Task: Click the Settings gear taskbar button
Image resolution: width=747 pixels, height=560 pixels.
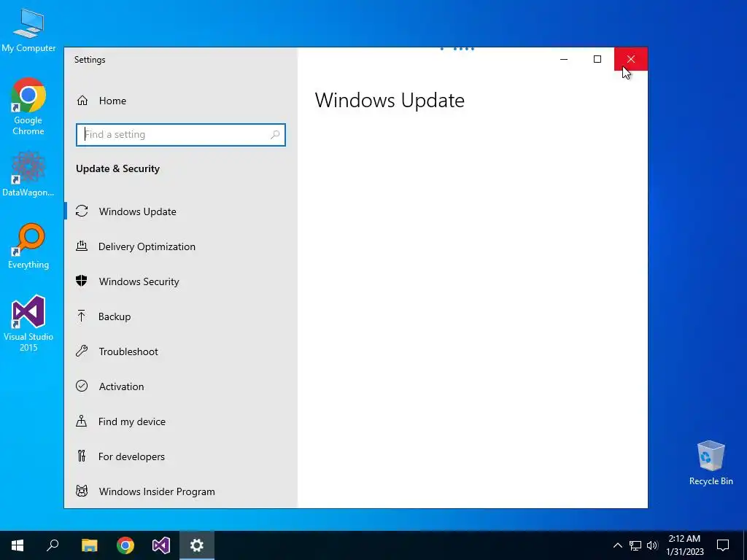Action: [x=197, y=545]
